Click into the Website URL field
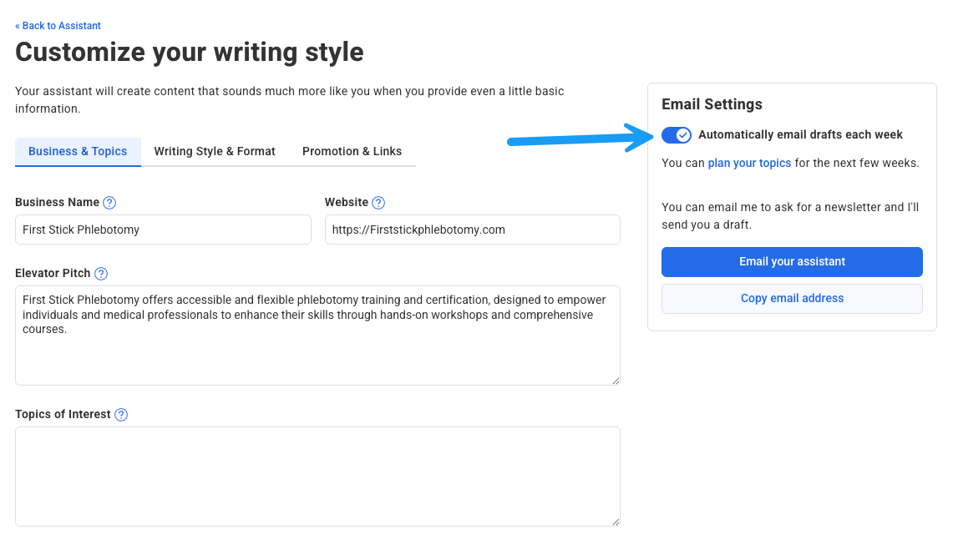This screenshot has width=958, height=560. [472, 230]
